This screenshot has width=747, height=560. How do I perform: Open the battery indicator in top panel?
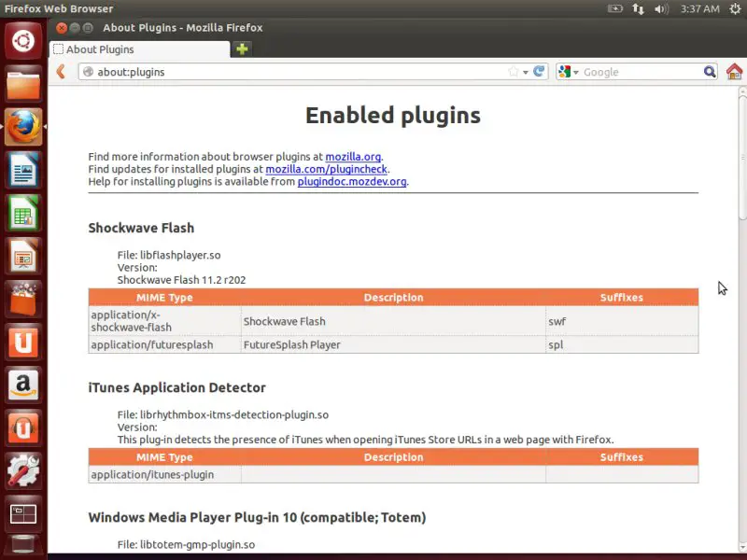(615, 8)
